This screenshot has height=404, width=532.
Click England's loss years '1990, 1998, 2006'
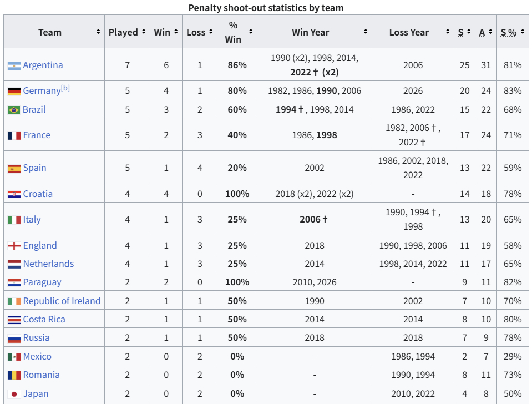click(413, 245)
